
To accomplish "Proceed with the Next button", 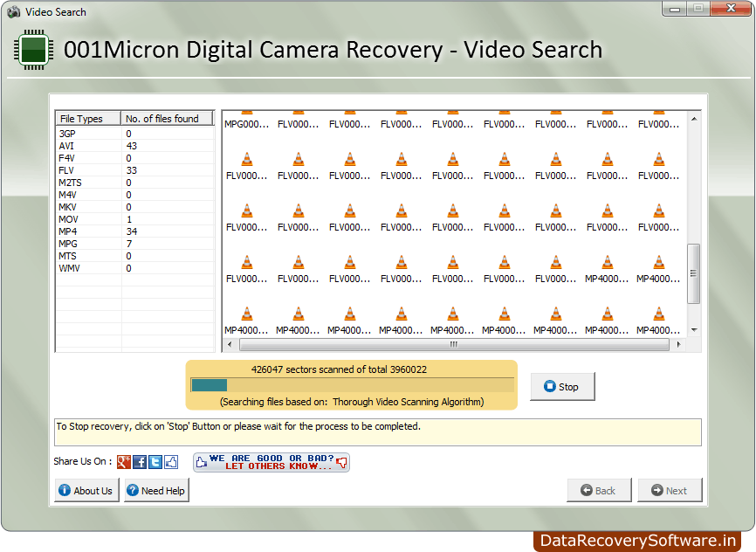I will coord(670,490).
